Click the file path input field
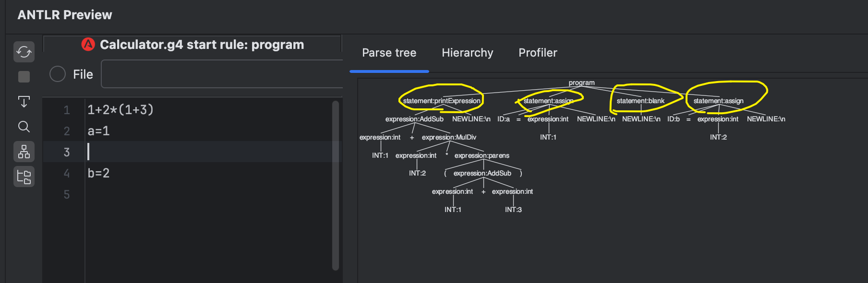Viewport: 868px width, 283px height. [x=222, y=74]
